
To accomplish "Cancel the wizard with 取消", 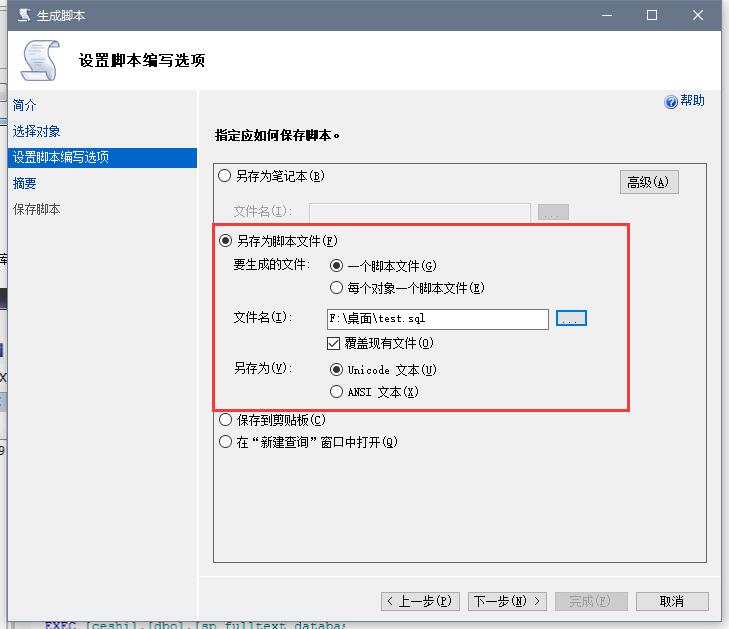I will tap(672, 601).
